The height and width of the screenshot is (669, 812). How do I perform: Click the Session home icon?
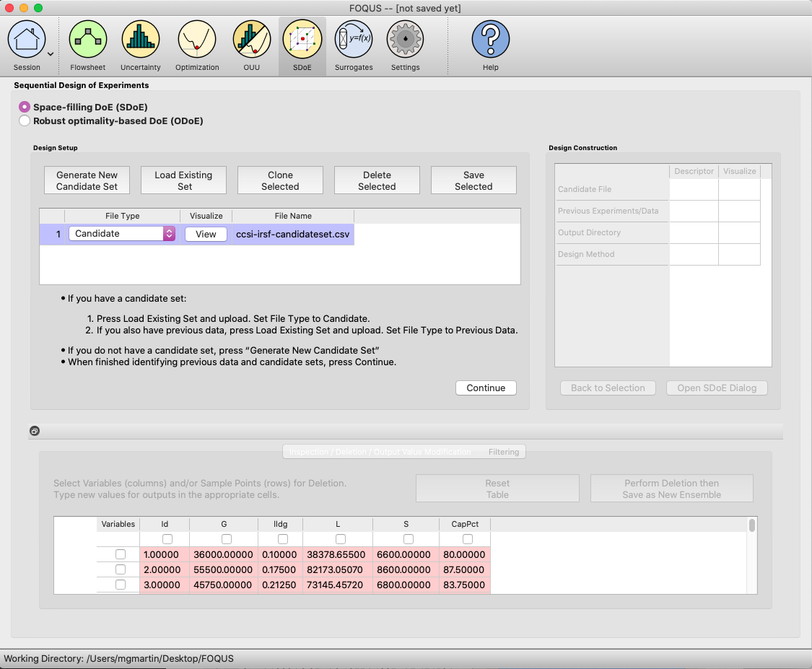[27, 40]
